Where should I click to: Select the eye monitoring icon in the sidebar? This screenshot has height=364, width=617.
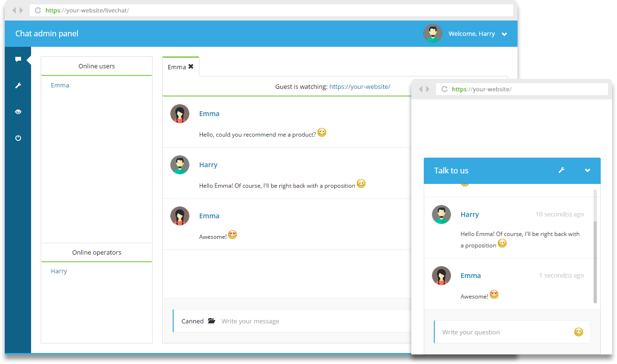(x=18, y=111)
